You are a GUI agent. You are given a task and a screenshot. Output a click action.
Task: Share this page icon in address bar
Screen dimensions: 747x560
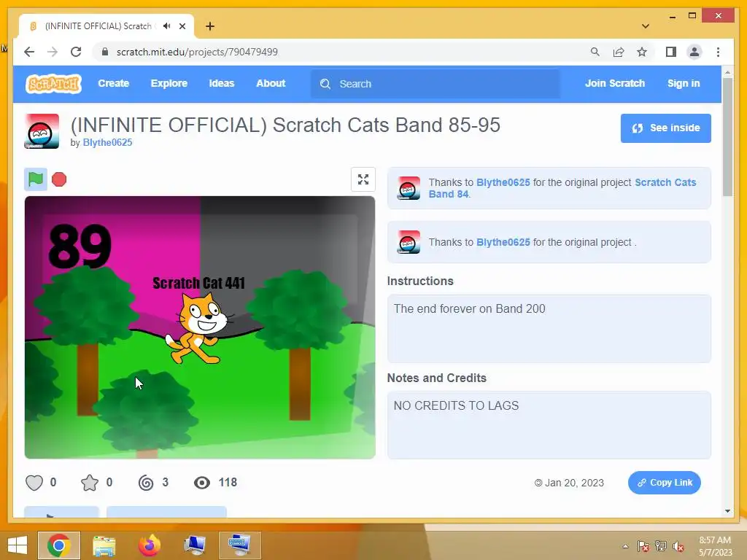(619, 52)
